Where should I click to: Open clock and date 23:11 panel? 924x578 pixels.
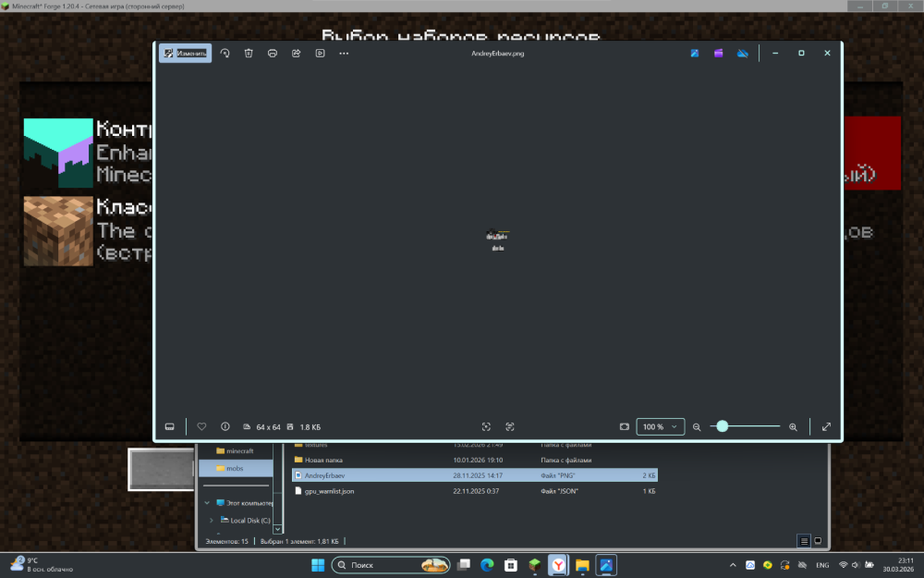tap(898, 565)
